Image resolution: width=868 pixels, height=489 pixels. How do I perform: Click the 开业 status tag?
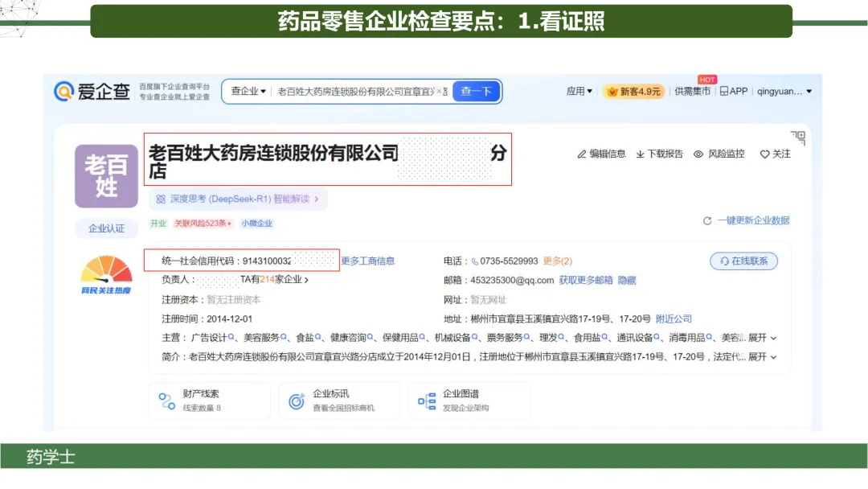(158, 223)
